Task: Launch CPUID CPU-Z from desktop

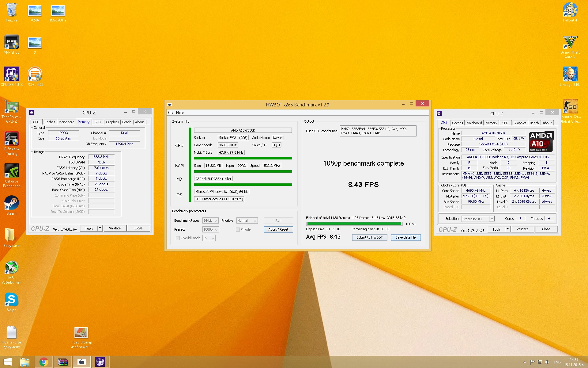Action: click(x=11, y=77)
